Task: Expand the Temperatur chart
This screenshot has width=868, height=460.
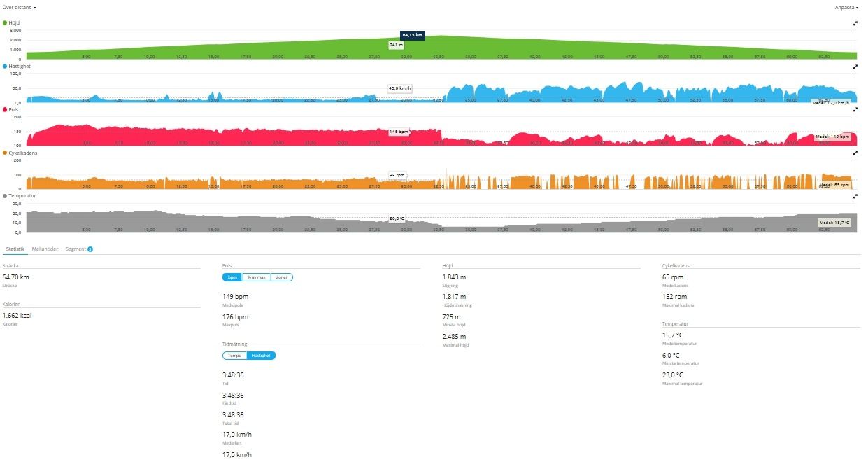Action: click(855, 197)
